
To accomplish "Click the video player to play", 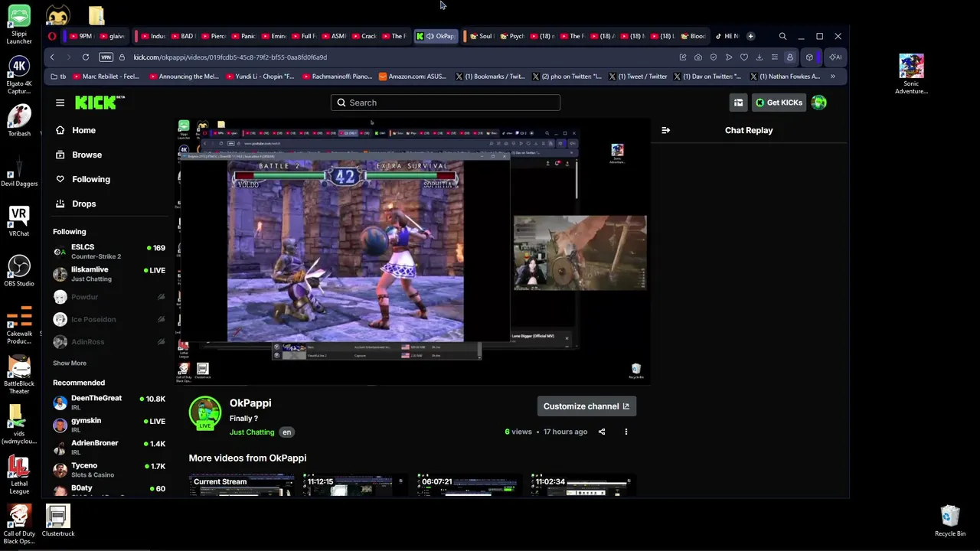I will (413, 250).
